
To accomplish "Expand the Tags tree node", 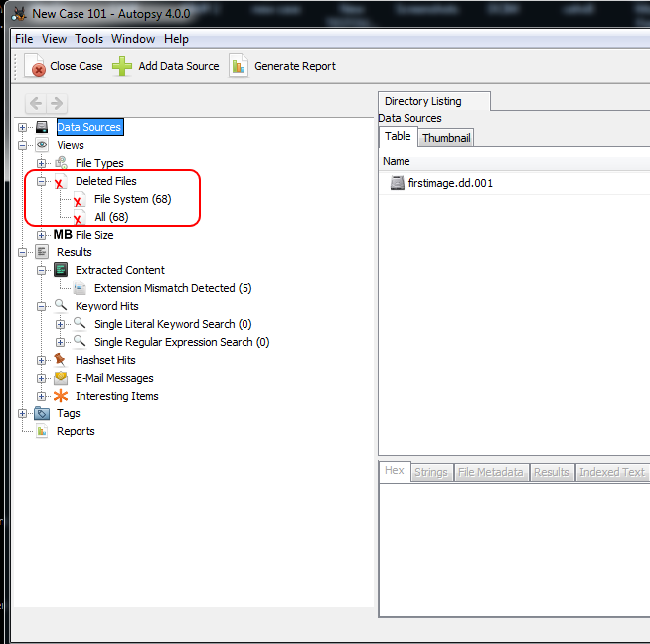I will 23,413.
